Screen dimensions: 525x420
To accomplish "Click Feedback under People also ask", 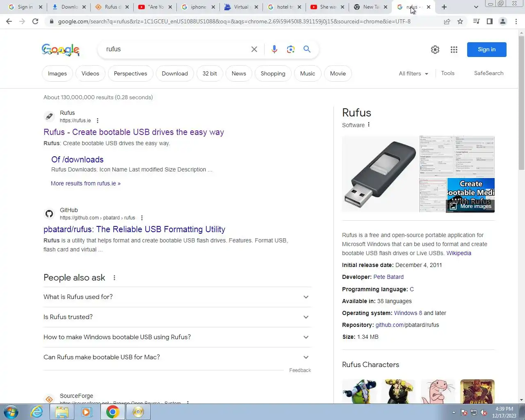I will [x=300, y=370].
